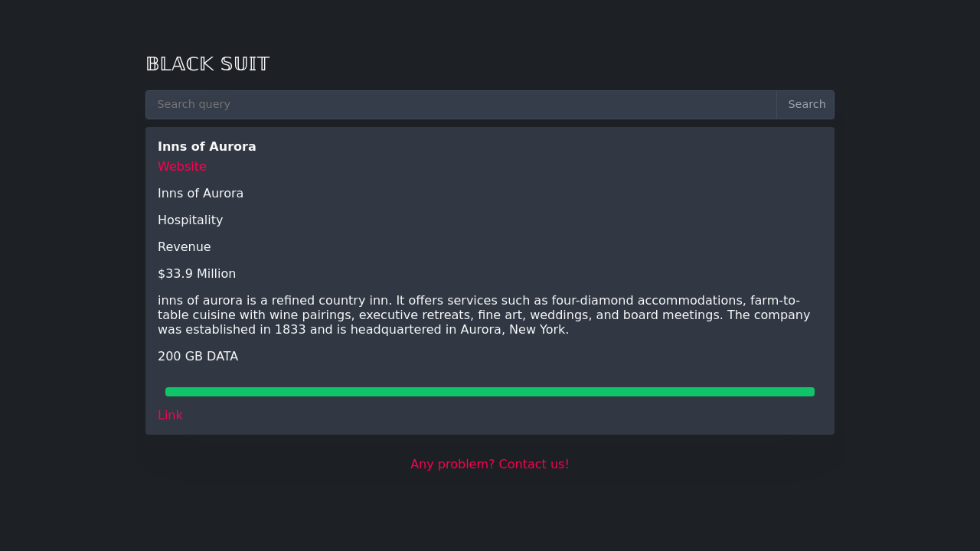Click the Revenue label

[185, 247]
